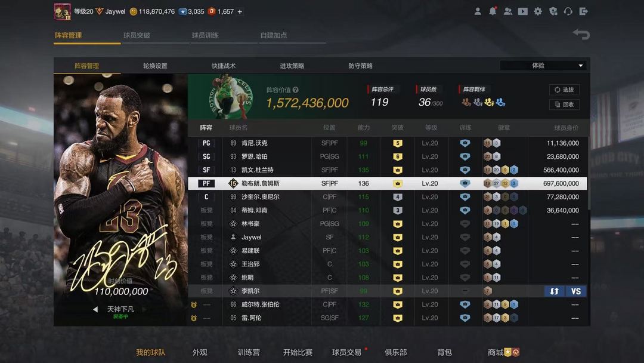This screenshot has width=644, height=363.
Task: Open the 轮换设置 tab
Action: pyautogui.click(x=155, y=66)
